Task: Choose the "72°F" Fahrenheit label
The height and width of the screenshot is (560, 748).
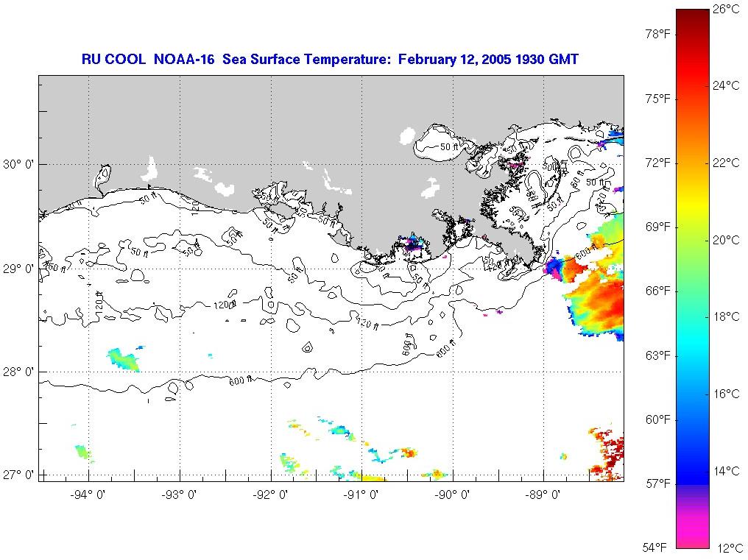Action: [658, 163]
